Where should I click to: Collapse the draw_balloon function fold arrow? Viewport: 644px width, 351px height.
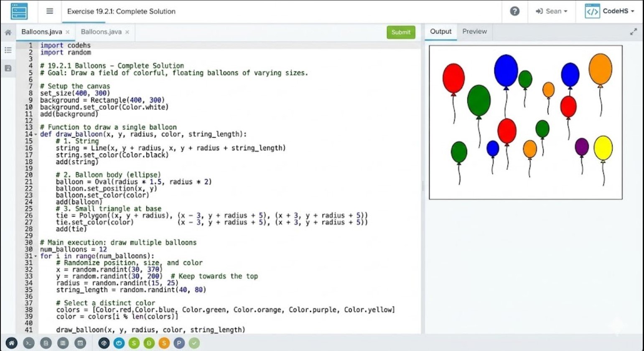36,134
